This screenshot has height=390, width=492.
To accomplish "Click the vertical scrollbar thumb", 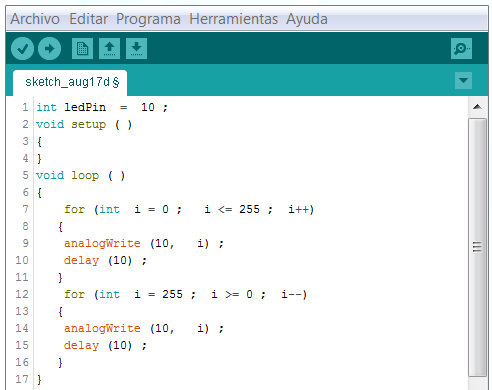I will click(x=477, y=247).
